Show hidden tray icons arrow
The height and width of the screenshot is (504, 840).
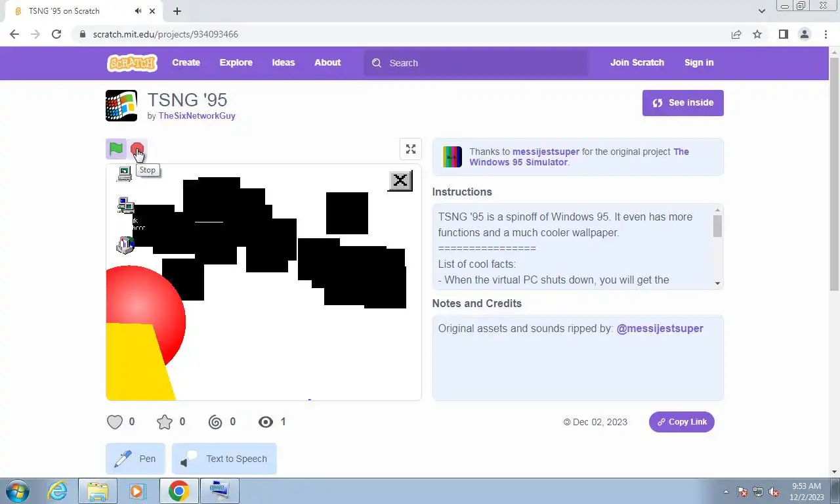click(x=726, y=492)
